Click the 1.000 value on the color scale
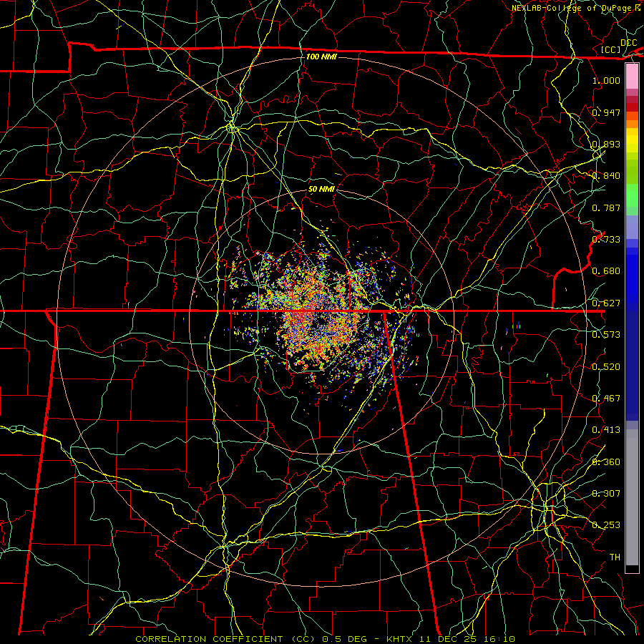 click(x=606, y=80)
